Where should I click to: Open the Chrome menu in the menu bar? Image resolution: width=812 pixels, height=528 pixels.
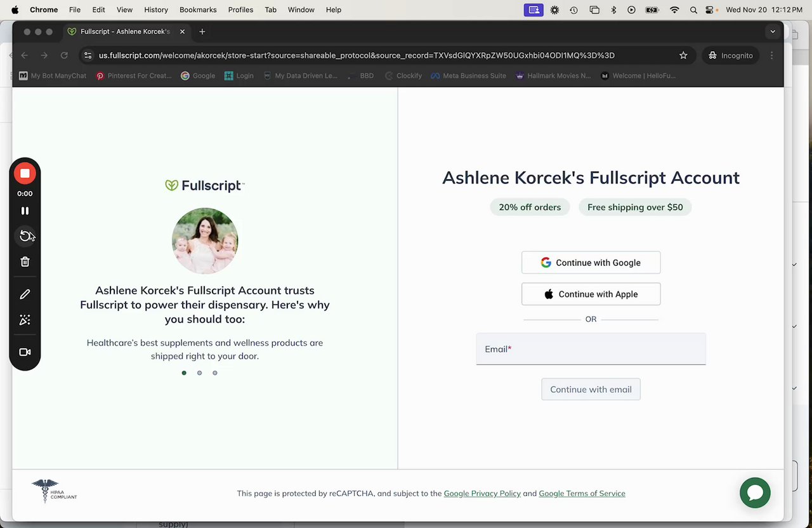[44, 10]
